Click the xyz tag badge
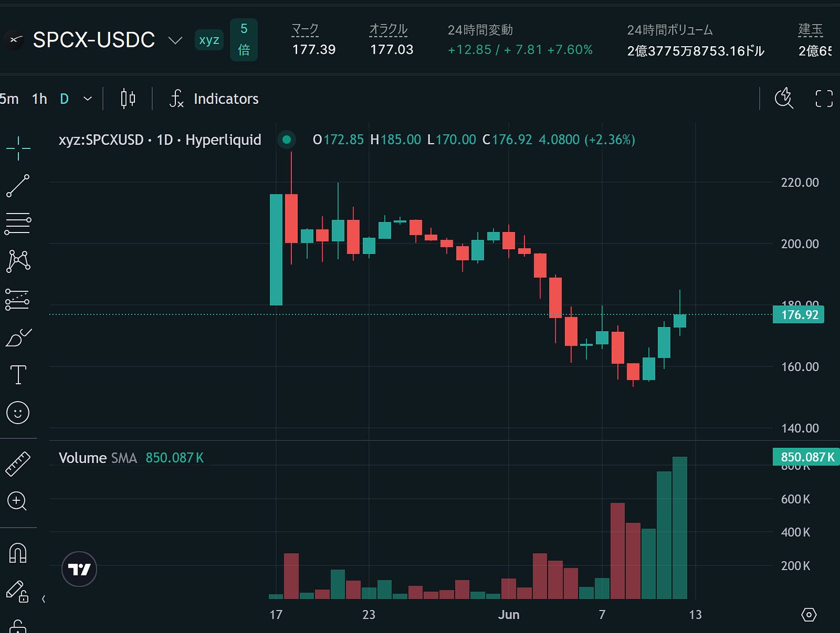The width and height of the screenshot is (840, 633). [209, 40]
